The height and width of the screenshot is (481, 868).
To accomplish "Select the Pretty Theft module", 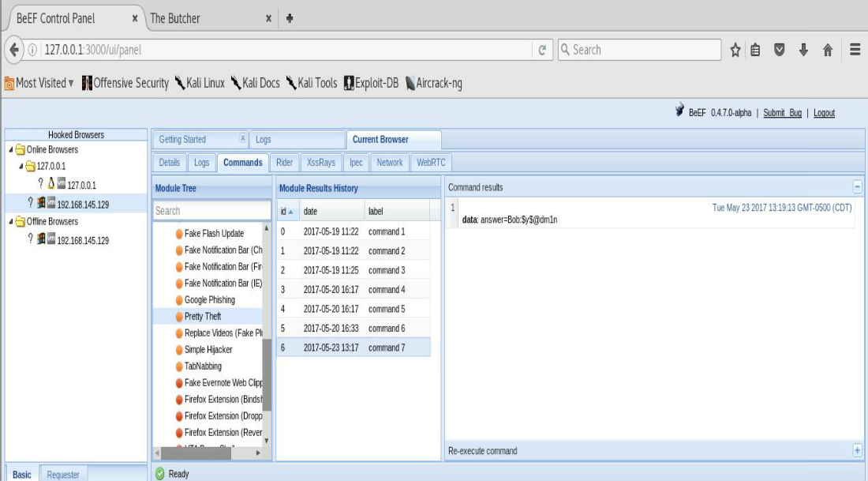I will coord(203,317).
